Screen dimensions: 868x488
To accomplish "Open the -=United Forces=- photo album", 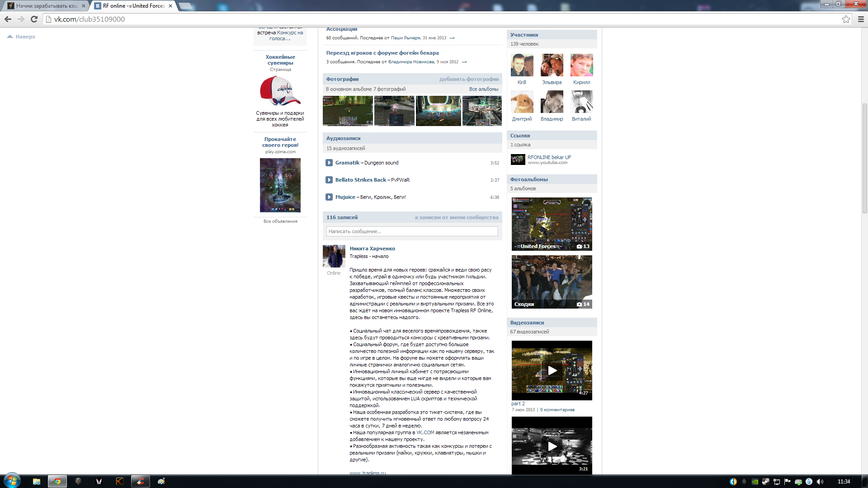I will tap(552, 224).
